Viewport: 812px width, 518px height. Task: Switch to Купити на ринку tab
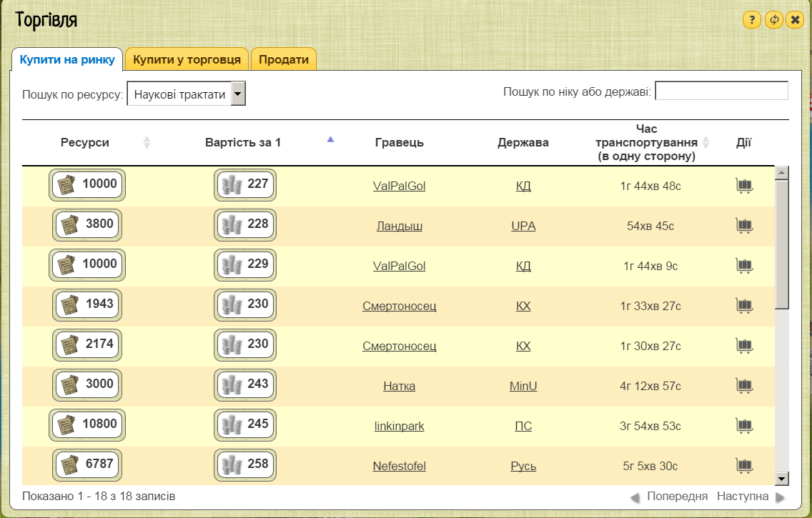(66, 59)
